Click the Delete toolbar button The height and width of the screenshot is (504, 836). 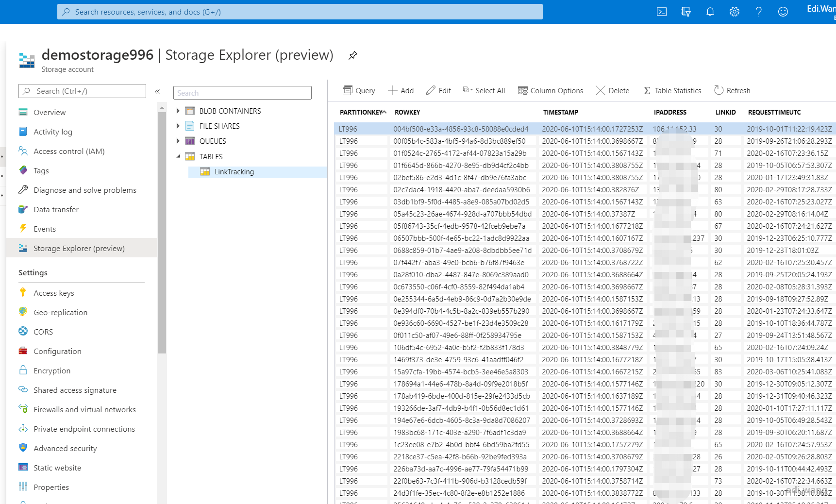coord(612,90)
